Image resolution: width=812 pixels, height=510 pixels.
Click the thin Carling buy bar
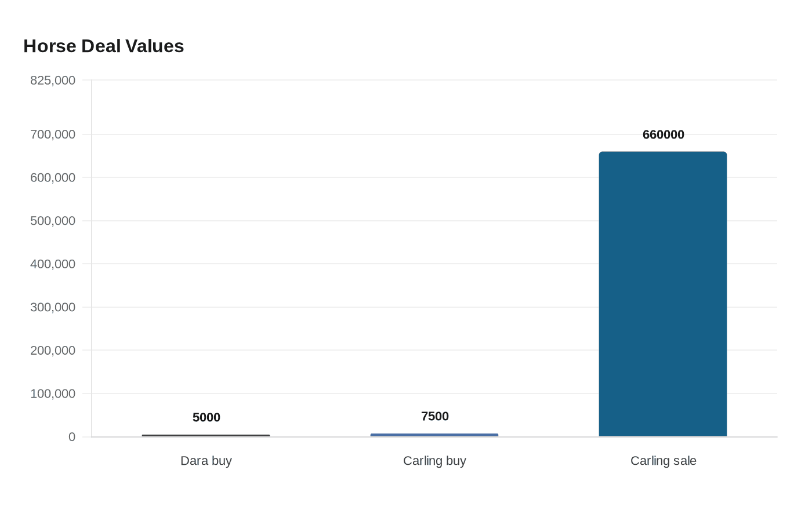click(434, 435)
